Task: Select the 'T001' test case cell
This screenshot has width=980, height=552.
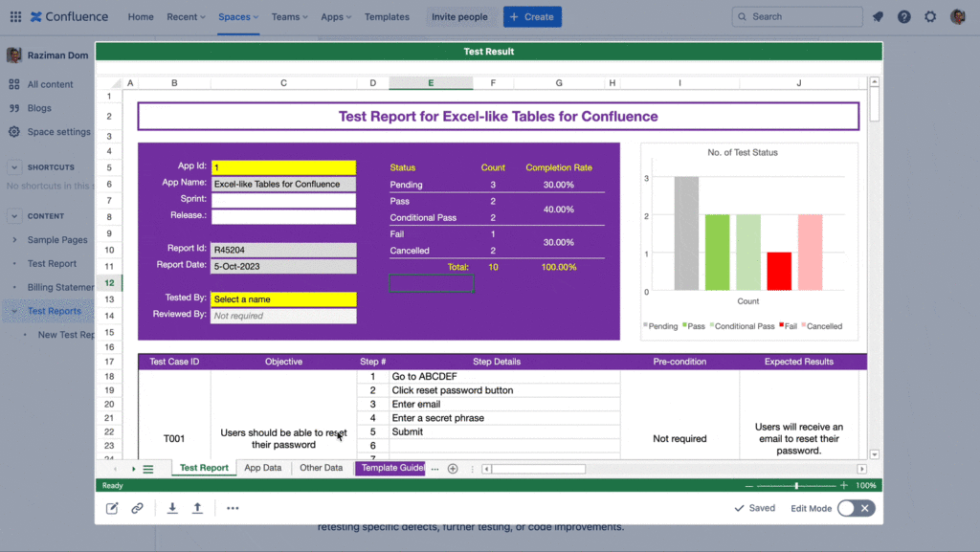Action: click(174, 438)
